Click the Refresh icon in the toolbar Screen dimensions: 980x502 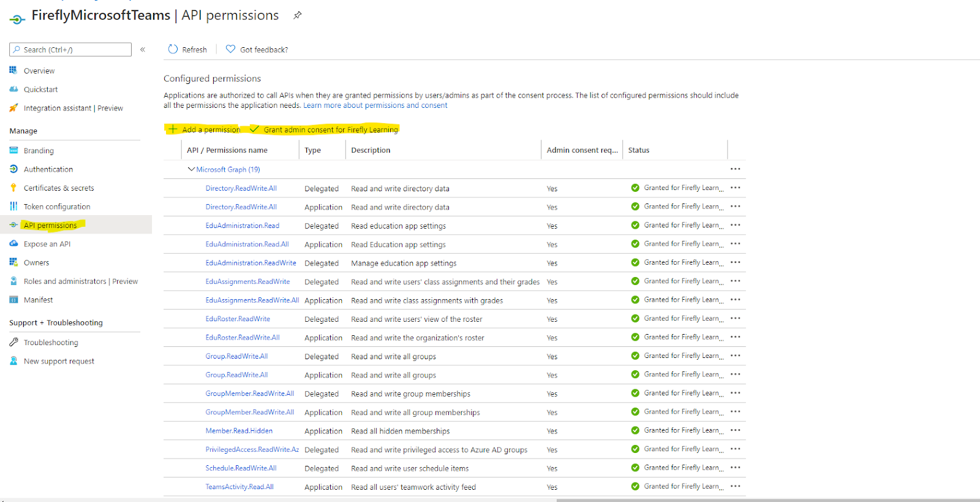[173, 49]
